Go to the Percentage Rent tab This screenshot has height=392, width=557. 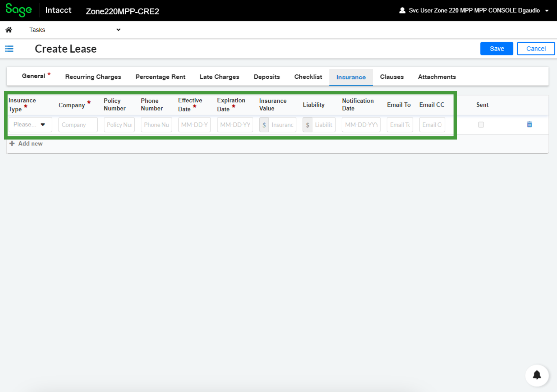tap(160, 77)
